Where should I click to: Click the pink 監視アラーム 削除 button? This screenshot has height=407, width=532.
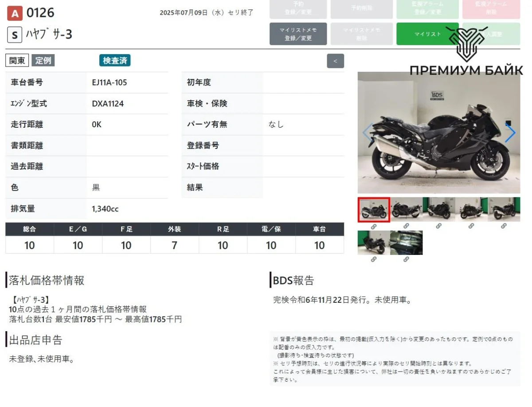tap(491, 8)
